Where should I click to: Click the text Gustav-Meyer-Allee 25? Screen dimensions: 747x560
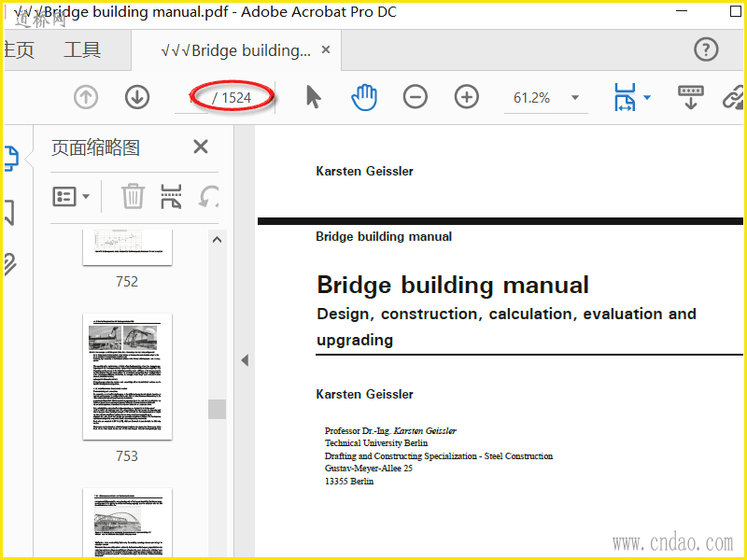coord(368,469)
